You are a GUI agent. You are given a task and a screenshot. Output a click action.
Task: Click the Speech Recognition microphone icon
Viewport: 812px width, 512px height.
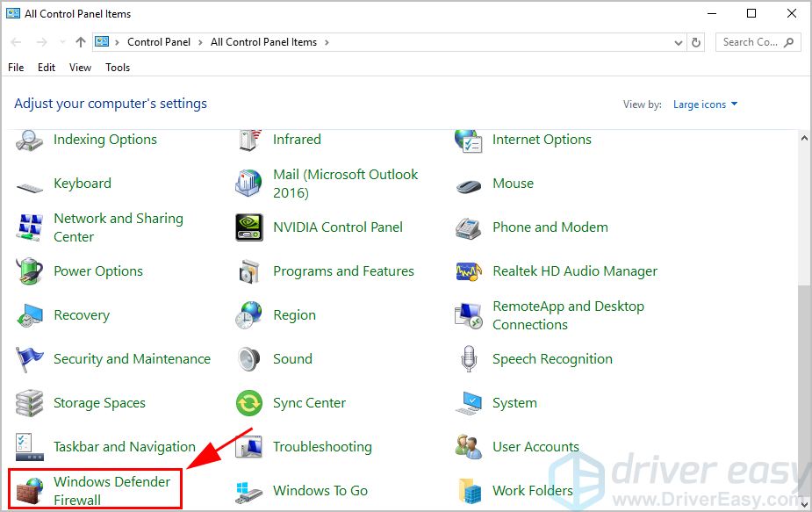(469, 359)
